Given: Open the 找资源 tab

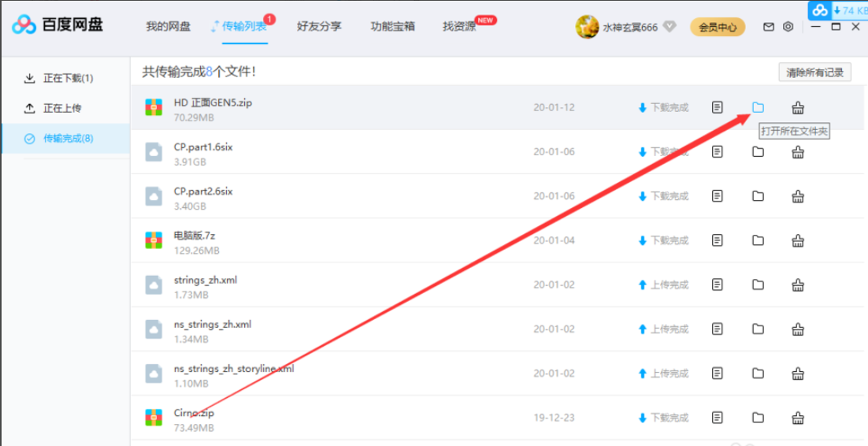Looking at the screenshot, I should (459, 27).
